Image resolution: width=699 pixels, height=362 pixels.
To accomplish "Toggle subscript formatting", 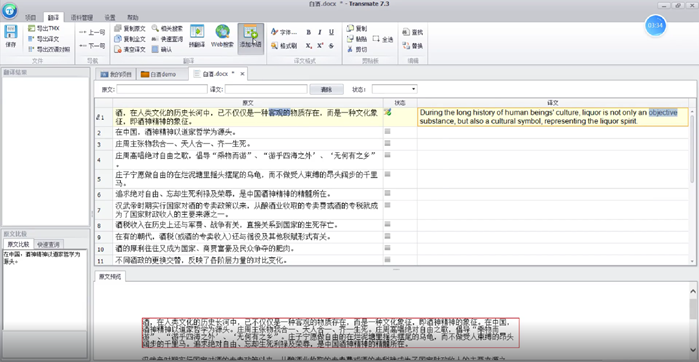I will (308, 45).
